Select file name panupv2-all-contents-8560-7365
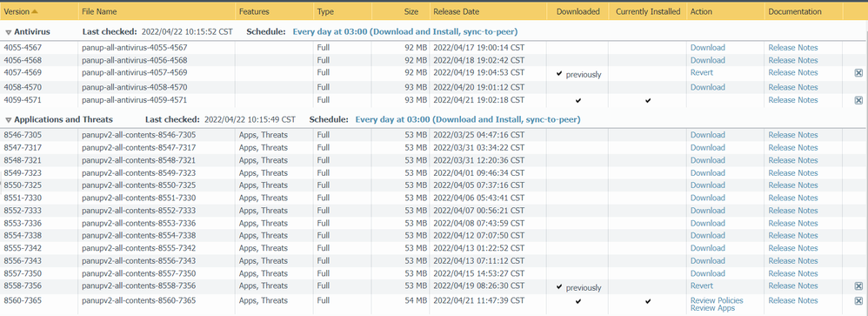The height and width of the screenshot is (316, 868). pyautogui.click(x=138, y=300)
